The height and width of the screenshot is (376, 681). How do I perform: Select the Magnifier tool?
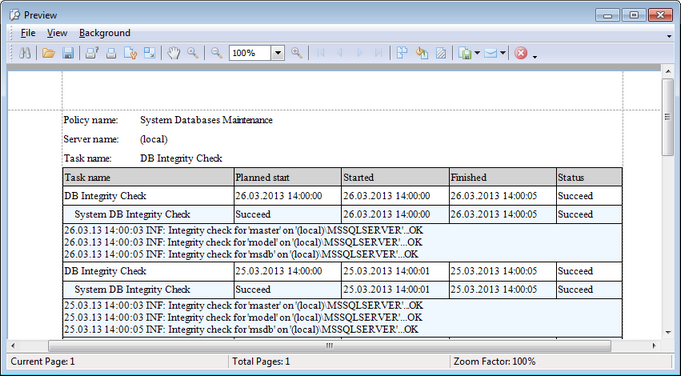click(193, 53)
